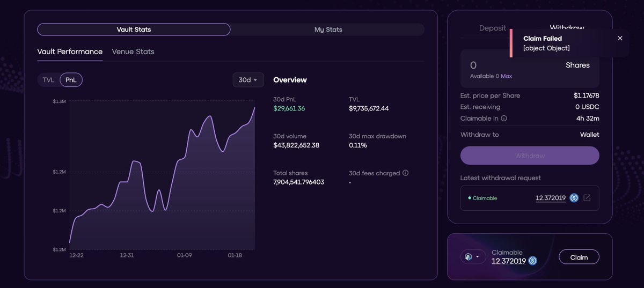Click the info icon next to Claimable in
The image size is (644, 288).
[x=504, y=119]
